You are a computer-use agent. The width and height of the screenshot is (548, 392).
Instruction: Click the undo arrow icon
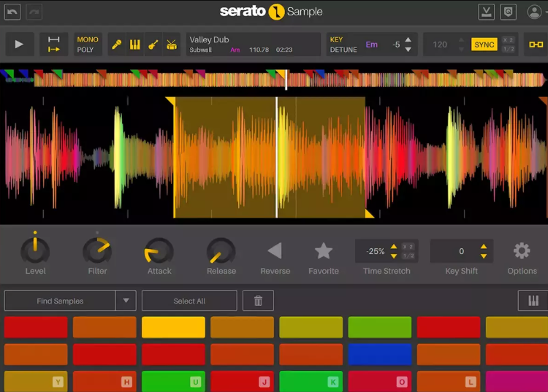click(x=12, y=12)
